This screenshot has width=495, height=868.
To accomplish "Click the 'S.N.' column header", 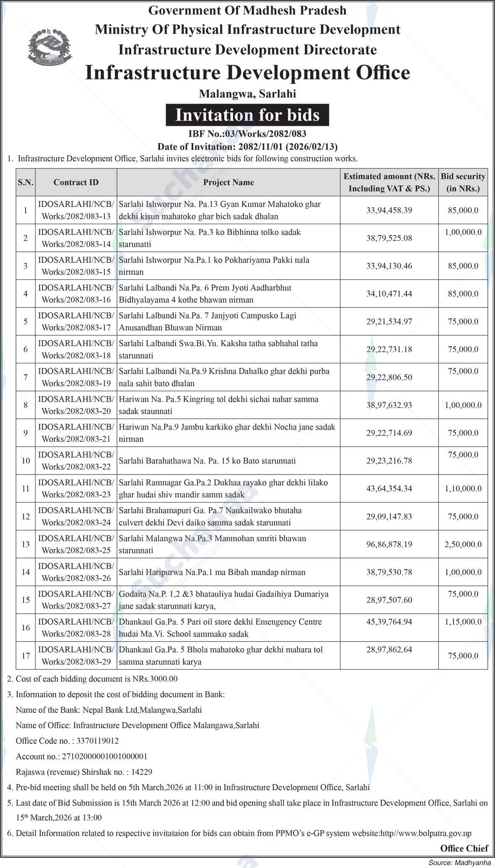I will 26,182.
